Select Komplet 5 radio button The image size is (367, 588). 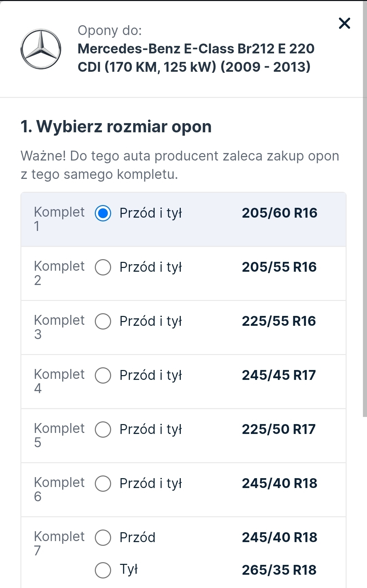tap(103, 430)
